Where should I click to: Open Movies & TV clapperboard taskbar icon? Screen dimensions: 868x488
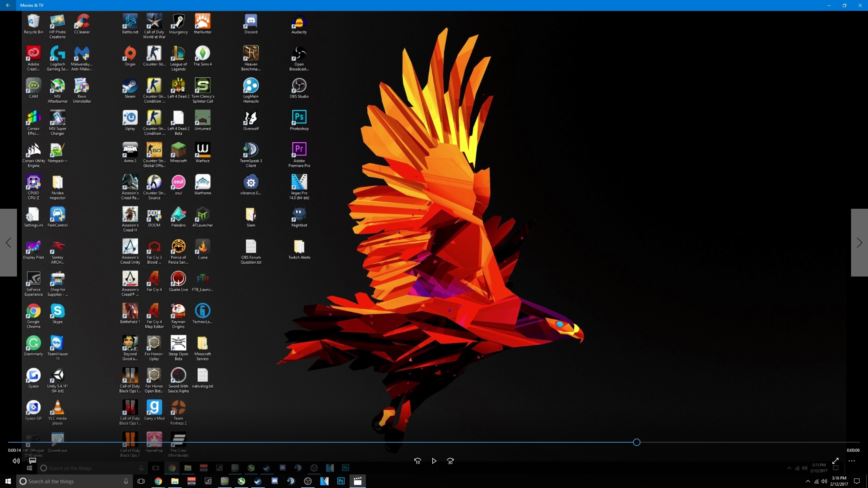tap(357, 481)
